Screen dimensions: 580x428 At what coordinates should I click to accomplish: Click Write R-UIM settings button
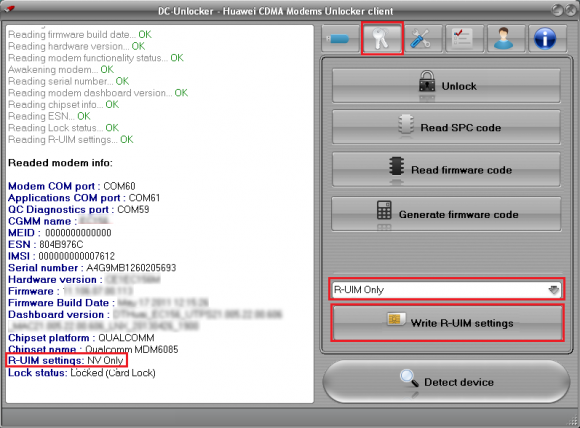click(x=447, y=323)
